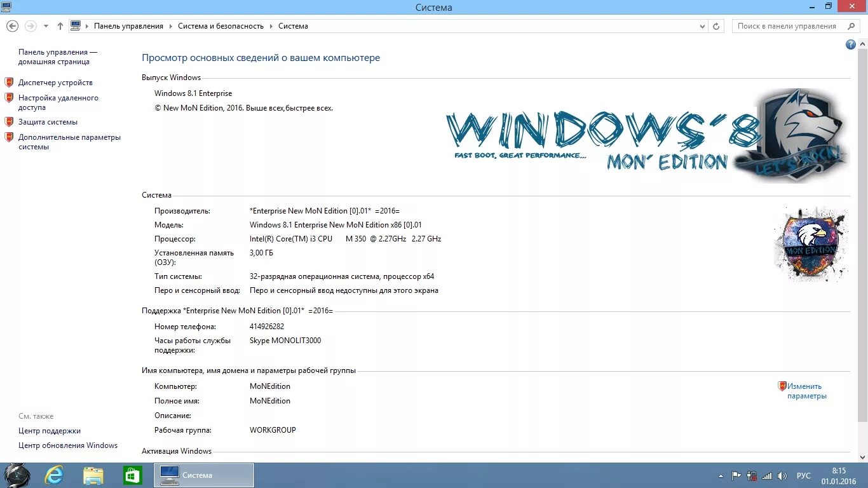868x488 pixels.
Task: Refresh the page with refresh icon
Action: tap(716, 26)
